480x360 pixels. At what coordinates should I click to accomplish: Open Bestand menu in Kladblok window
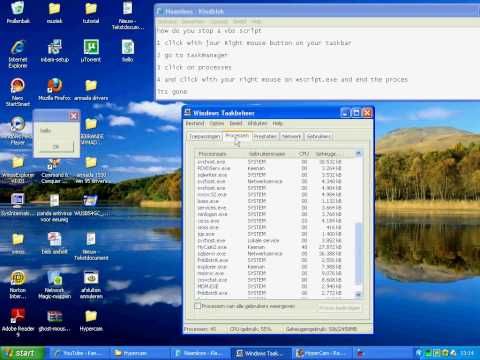coord(167,22)
